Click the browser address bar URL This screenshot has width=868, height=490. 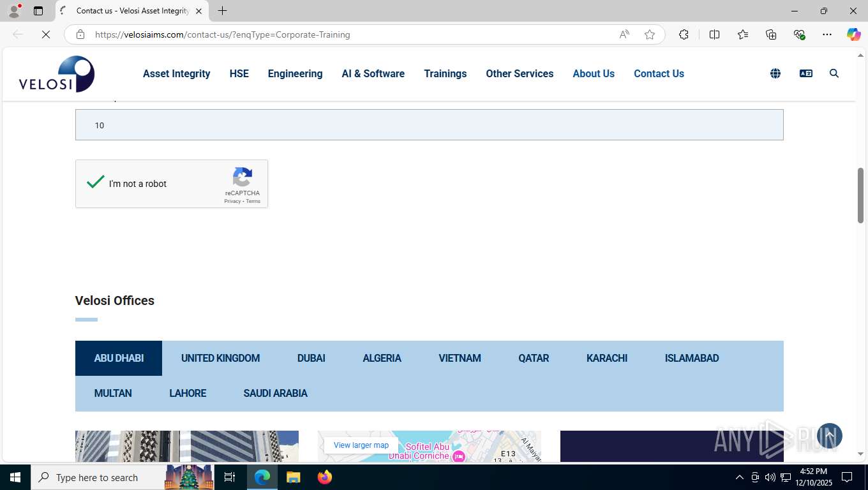point(222,34)
